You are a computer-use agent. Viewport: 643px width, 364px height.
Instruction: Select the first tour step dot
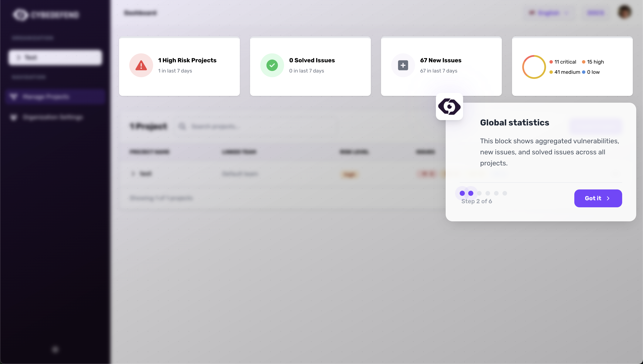pos(462,193)
